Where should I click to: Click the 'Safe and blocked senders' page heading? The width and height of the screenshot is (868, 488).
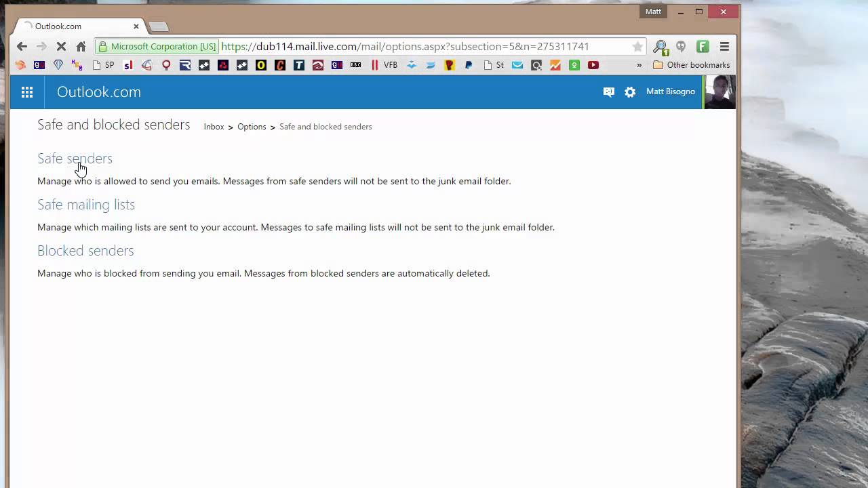[113, 125]
